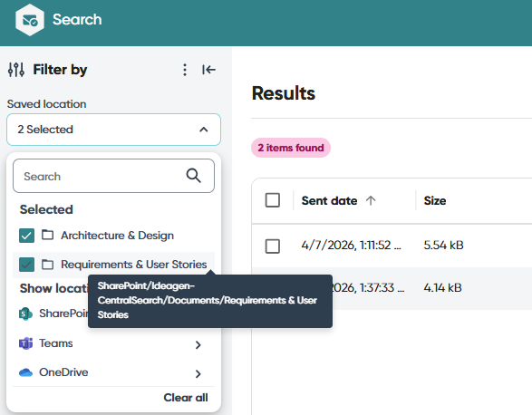Click the SharePoint location icon
Screen dimensions: 532x415
coord(25,314)
